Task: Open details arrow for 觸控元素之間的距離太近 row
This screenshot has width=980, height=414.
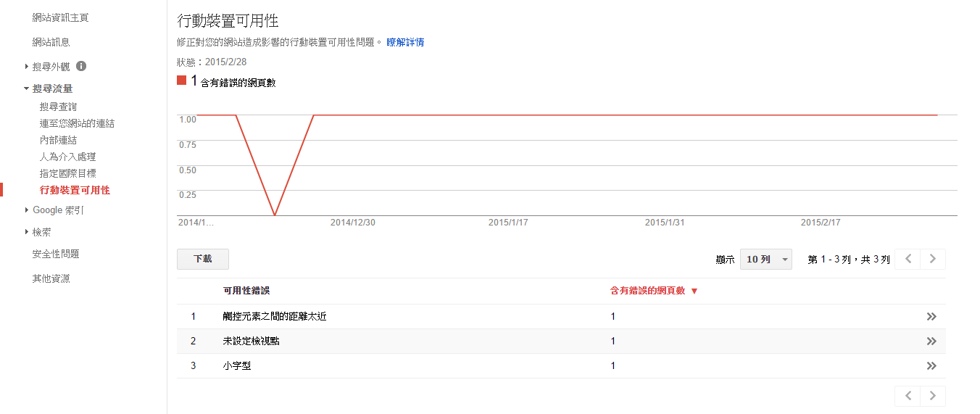Action: (x=931, y=317)
